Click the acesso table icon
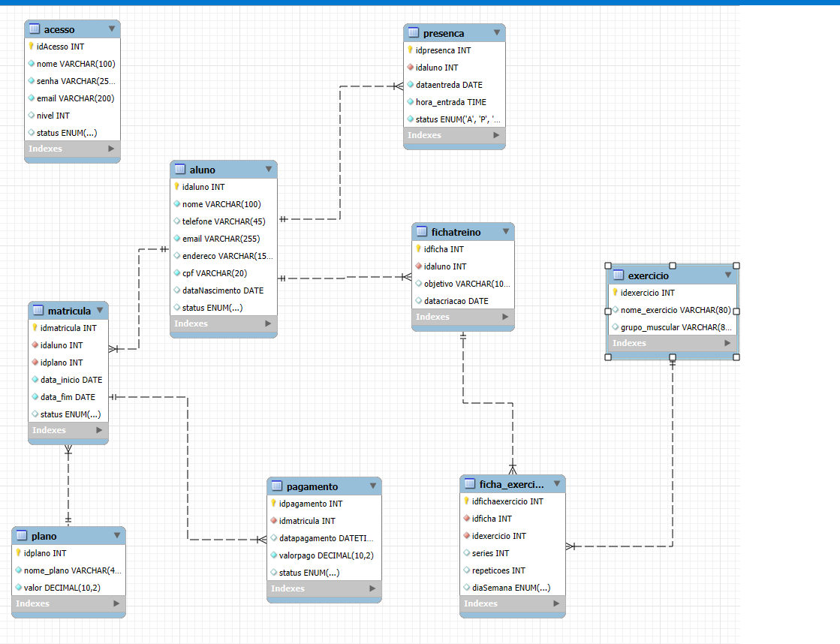840x644 pixels. 34,29
